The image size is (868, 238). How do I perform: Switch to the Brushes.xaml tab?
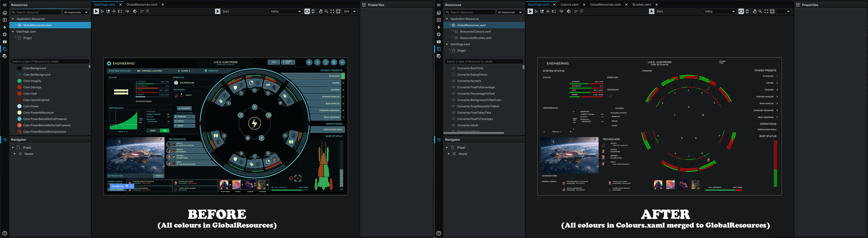click(642, 5)
